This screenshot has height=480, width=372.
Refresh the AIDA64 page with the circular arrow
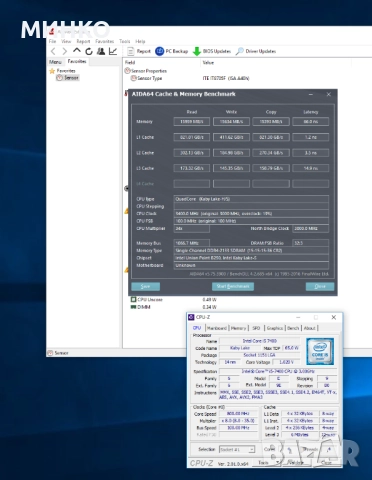pyautogui.click(x=89, y=51)
